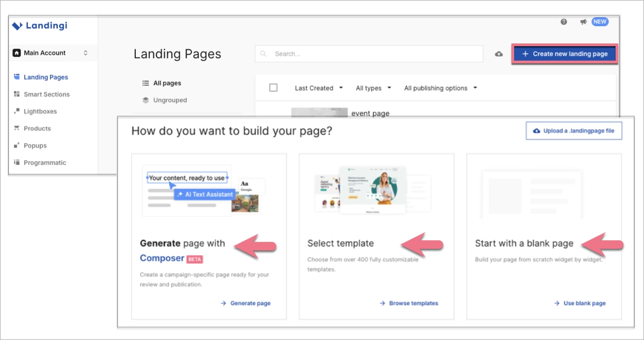Viewport: 644px width, 340px height.
Task: Open the Products section icon
Action: (16, 128)
